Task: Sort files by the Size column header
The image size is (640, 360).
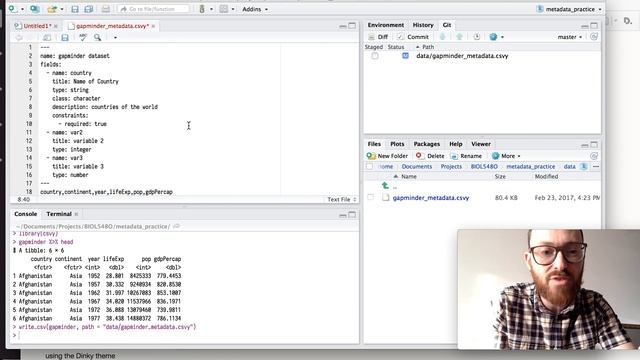Action: [500, 176]
